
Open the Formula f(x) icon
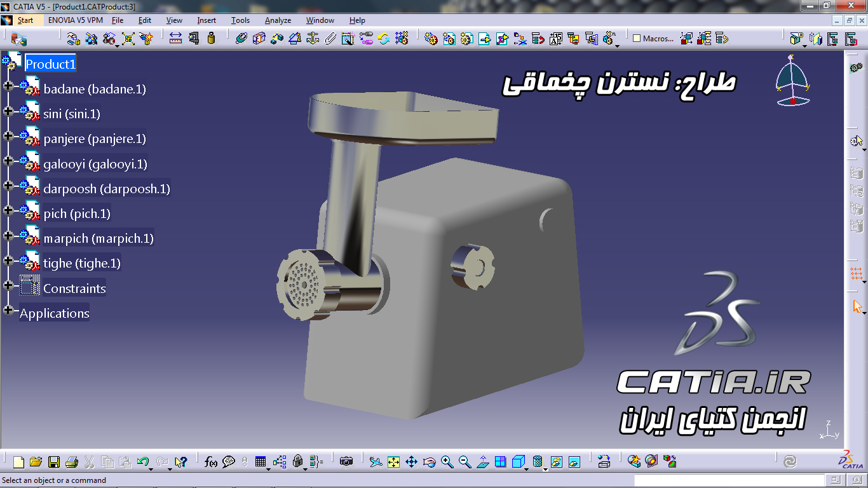[x=211, y=462]
